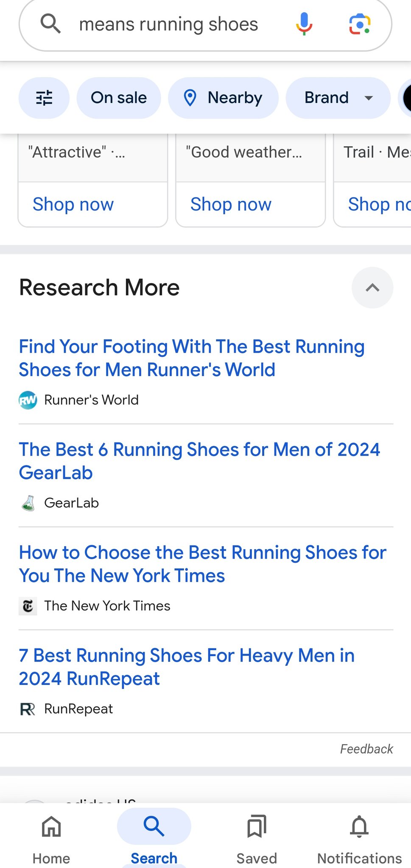Tap Shop now under "Good weather" card

point(231,204)
